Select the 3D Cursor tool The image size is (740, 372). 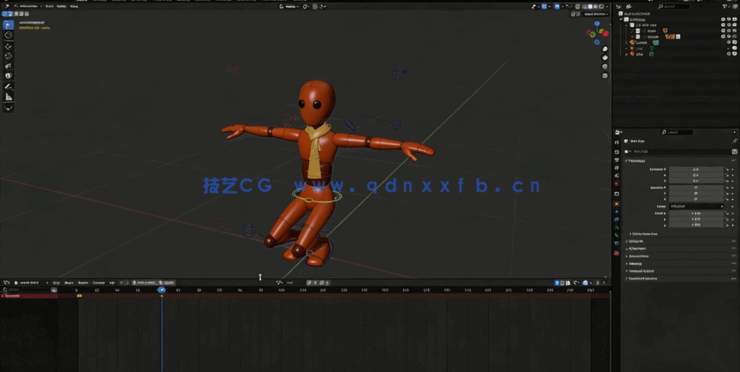point(8,35)
